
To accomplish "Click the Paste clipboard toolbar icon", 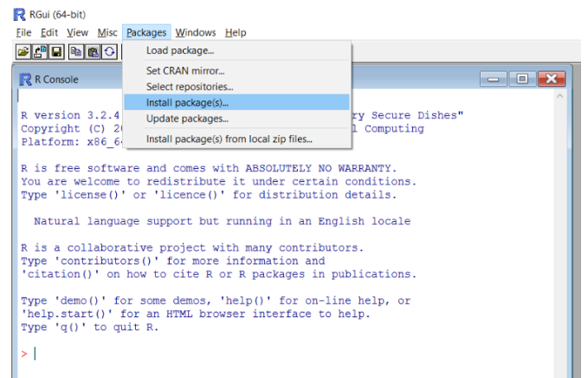I will tap(93, 52).
